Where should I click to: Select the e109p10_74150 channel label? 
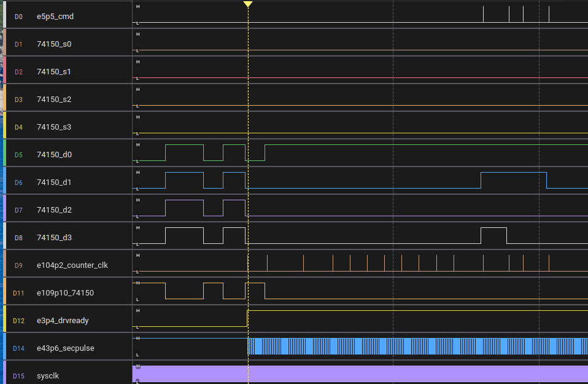(x=65, y=293)
